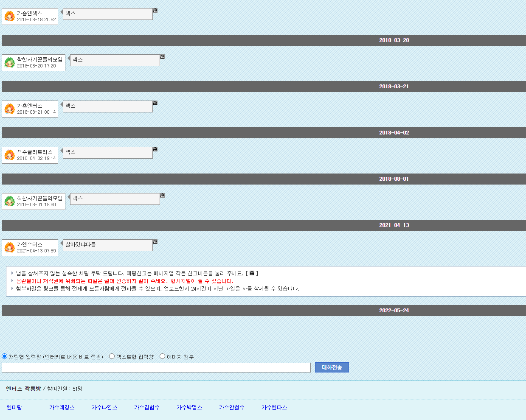Viewport: 526px width, 420px height.
Task: Click the 2022-05-24 date header
Action: coord(264,311)
